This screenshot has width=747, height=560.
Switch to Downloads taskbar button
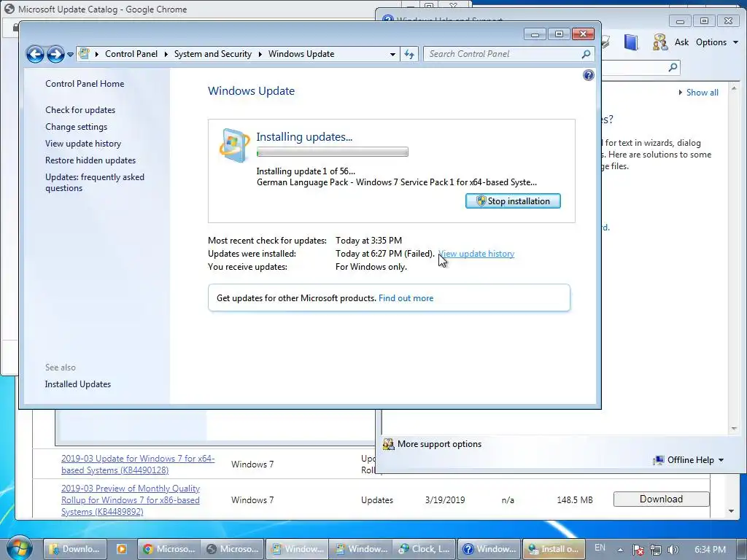coord(75,549)
